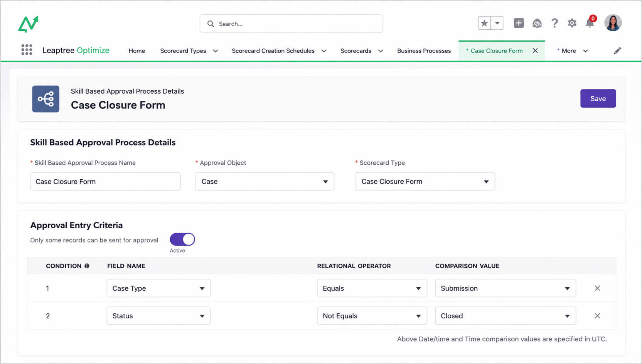
Task: Remove condition row 1
Action: (x=597, y=288)
